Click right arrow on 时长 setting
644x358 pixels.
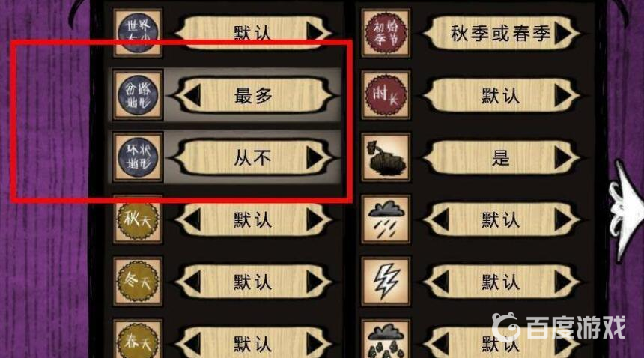(563, 96)
